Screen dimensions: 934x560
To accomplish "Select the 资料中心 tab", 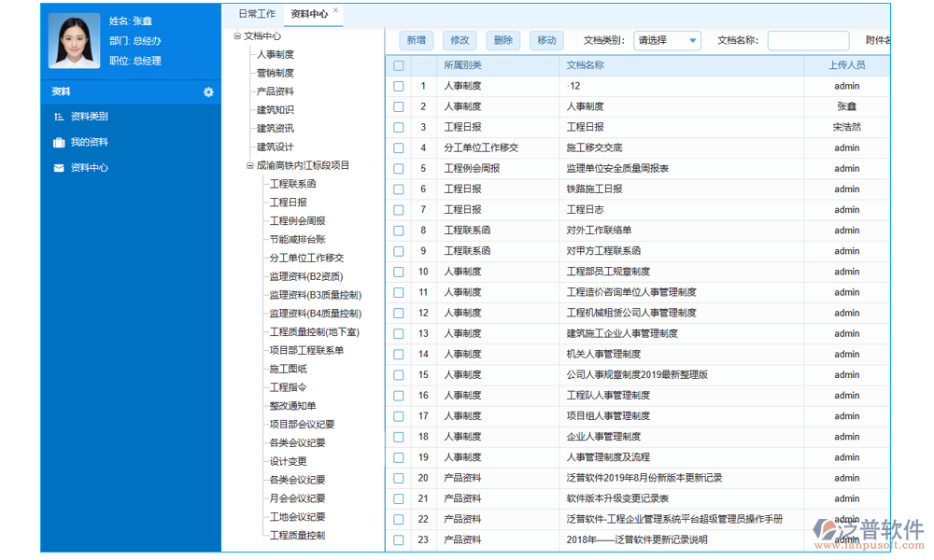I will click(x=309, y=13).
